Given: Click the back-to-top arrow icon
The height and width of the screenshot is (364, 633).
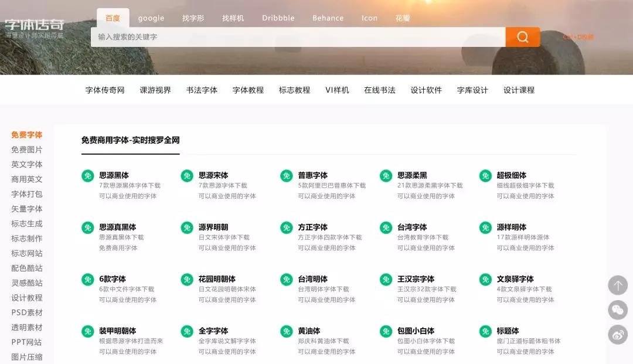Looking at the screenshot, I should [x=618, y=285].
